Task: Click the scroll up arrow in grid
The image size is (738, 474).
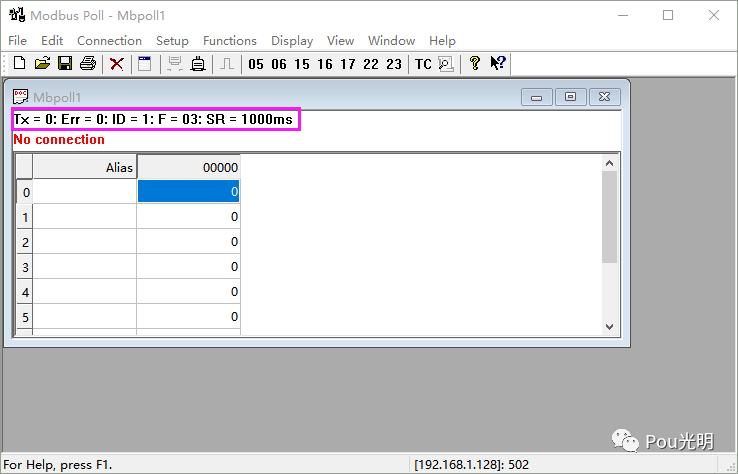Action: 610,163
